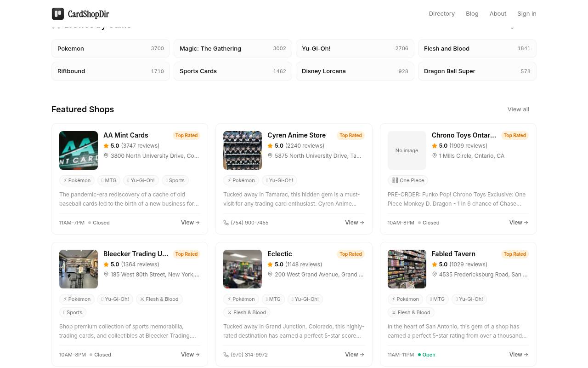588x368 pixels.
Task: Click the star icon on Eclectic shop card
Action: click(x=270, y=264)
